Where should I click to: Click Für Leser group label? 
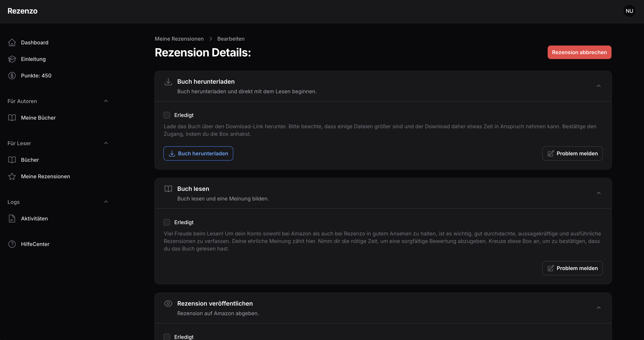pyautogui.click(x=19, y=143)
